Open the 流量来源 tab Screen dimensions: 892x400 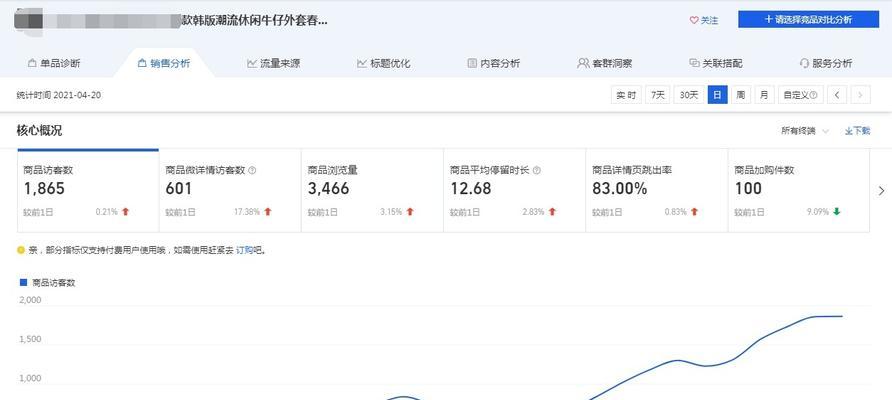(274, 63)
